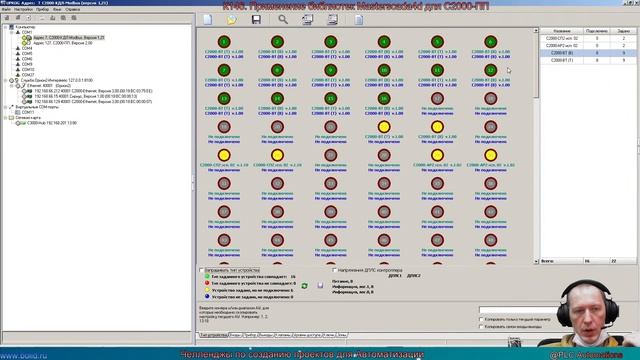This screenshot has height=360, width=640.
Task: Select green device circle number 10
Action: point(384,70)
